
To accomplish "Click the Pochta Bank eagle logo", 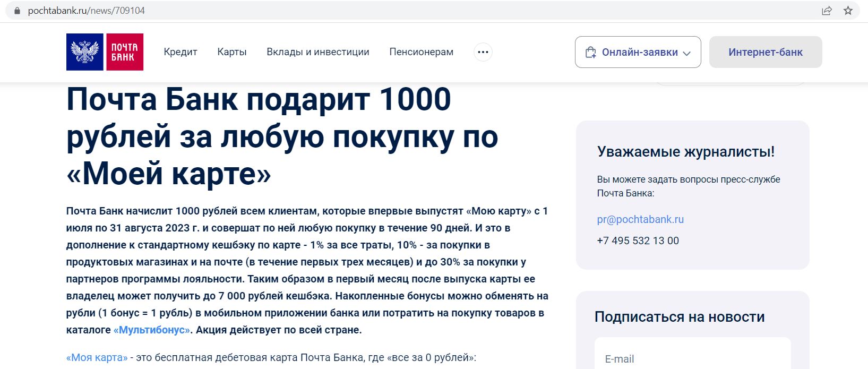I will [x=85, y=52].
